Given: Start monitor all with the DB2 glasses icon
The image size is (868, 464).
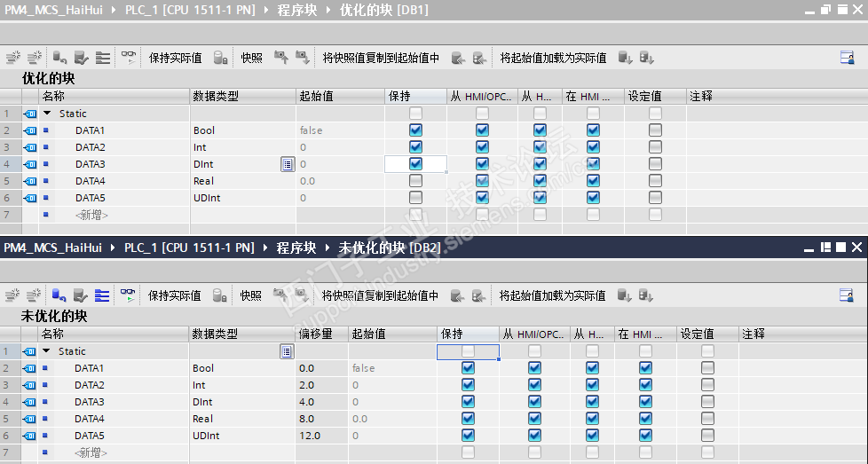Looking at the screenshot, I should 128,295.
